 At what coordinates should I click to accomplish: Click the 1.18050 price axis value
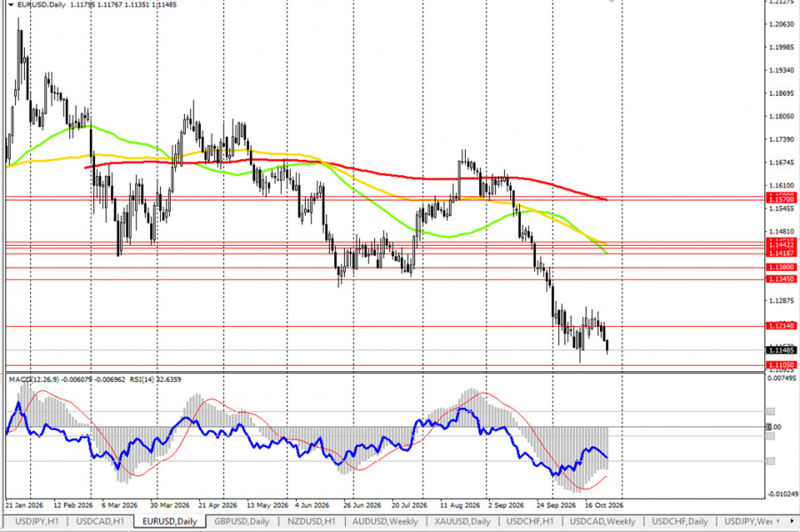pyautogui.click(x=781, y=116)
